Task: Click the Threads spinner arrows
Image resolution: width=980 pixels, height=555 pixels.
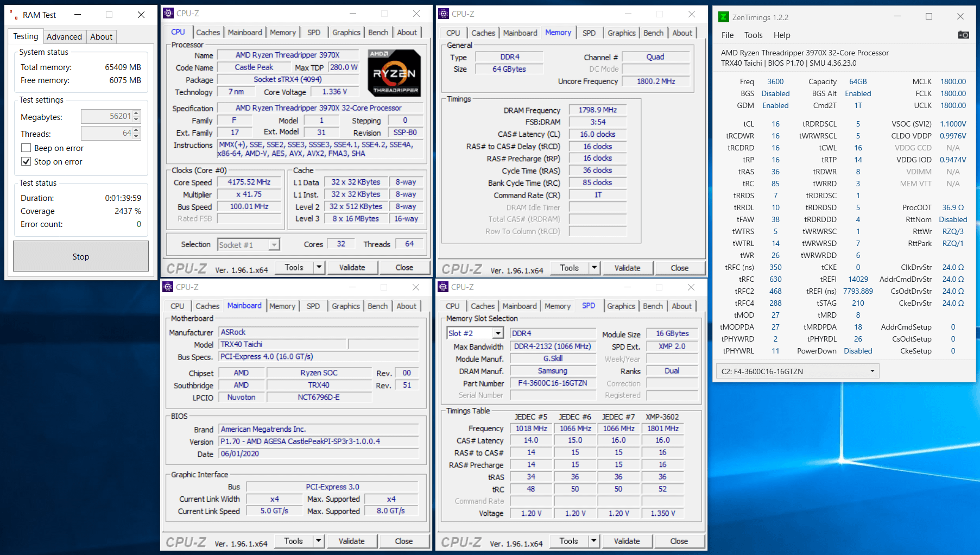Action: tap(137, 133)
